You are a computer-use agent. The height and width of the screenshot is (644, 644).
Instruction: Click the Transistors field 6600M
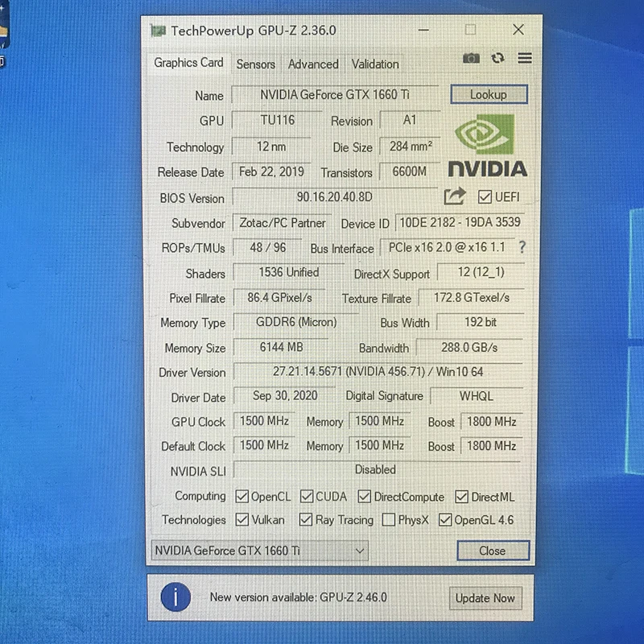coord(410,171)
